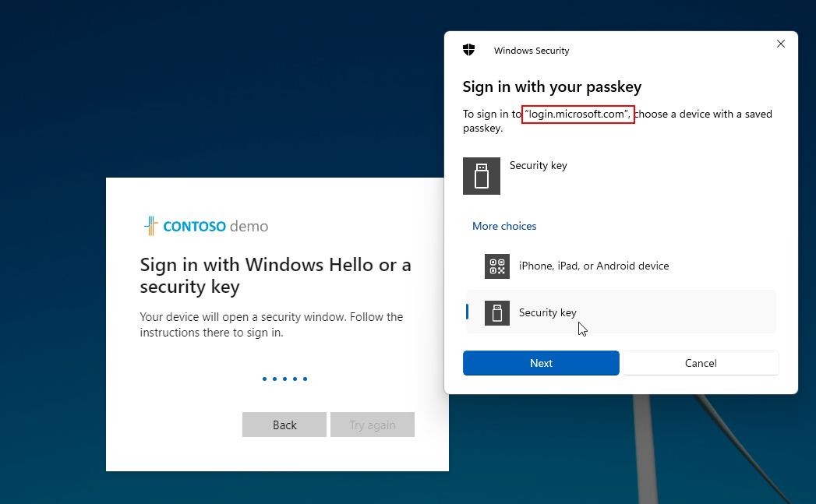Click the small USB security key icon
This screenshot has height=504, width=816.
tap(497, 313)
